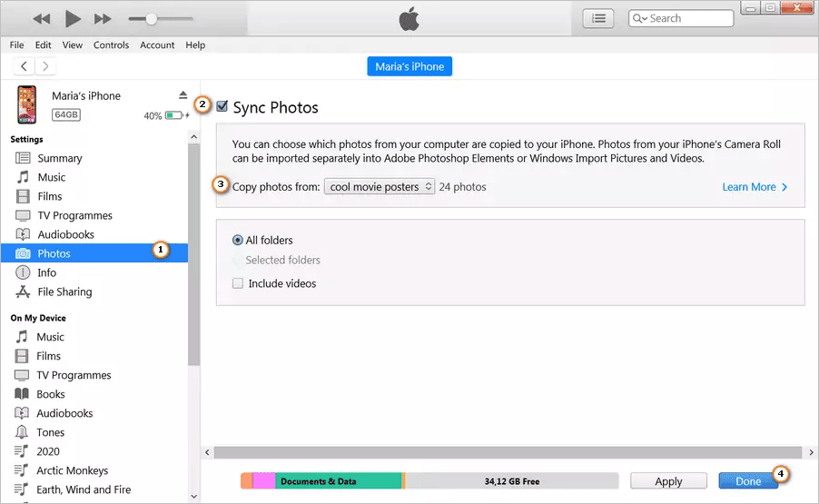This screenshot has width=819, height=504.
Task: Open the Help menu
Action: click(x=195, y=44)
